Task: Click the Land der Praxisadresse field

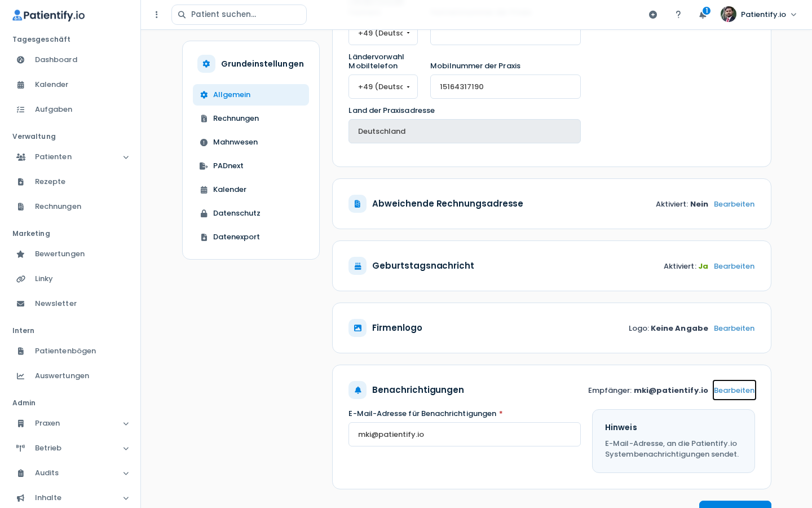Action: click(465, 132)
